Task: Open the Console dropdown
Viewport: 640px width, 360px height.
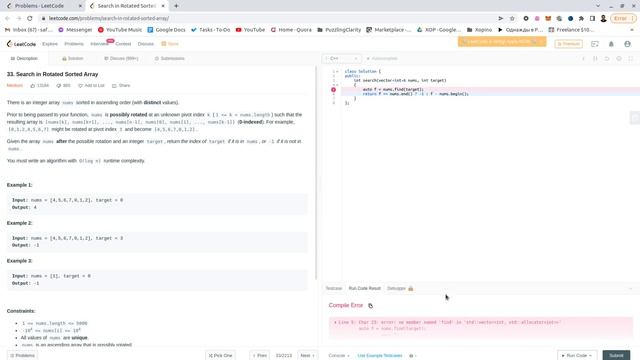Action: coord(339,356)
